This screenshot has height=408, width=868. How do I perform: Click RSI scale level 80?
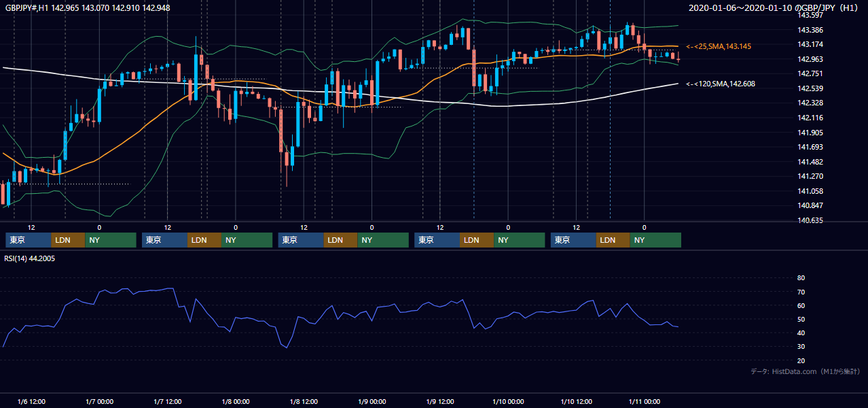tap(801, 278)
